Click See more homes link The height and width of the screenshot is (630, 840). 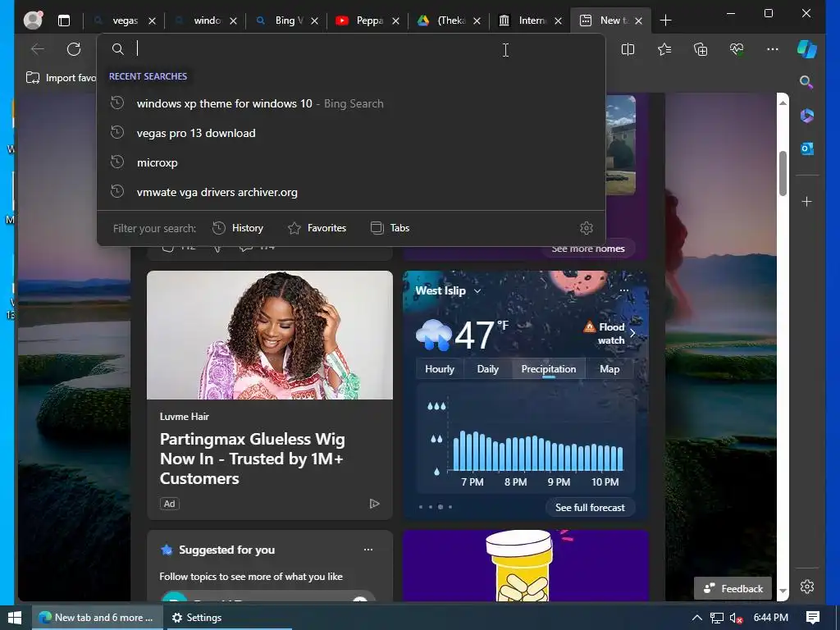[x=587, y=249]
